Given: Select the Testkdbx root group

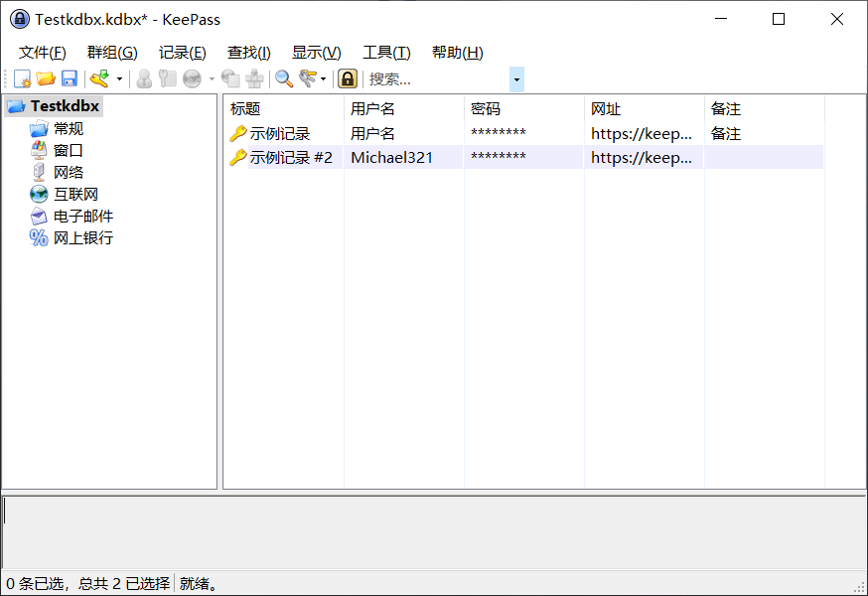Looking at the screenshot, I should (x=65, y=105).
